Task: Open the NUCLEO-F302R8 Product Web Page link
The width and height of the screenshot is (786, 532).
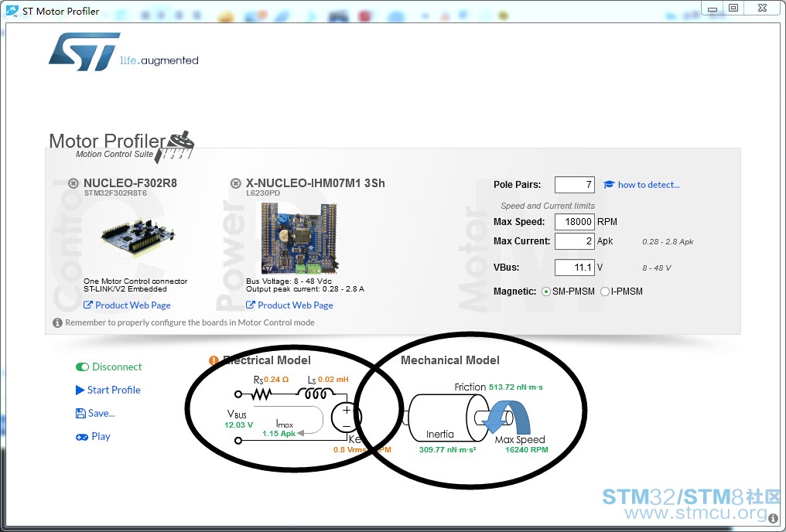Action: point(128,305)
